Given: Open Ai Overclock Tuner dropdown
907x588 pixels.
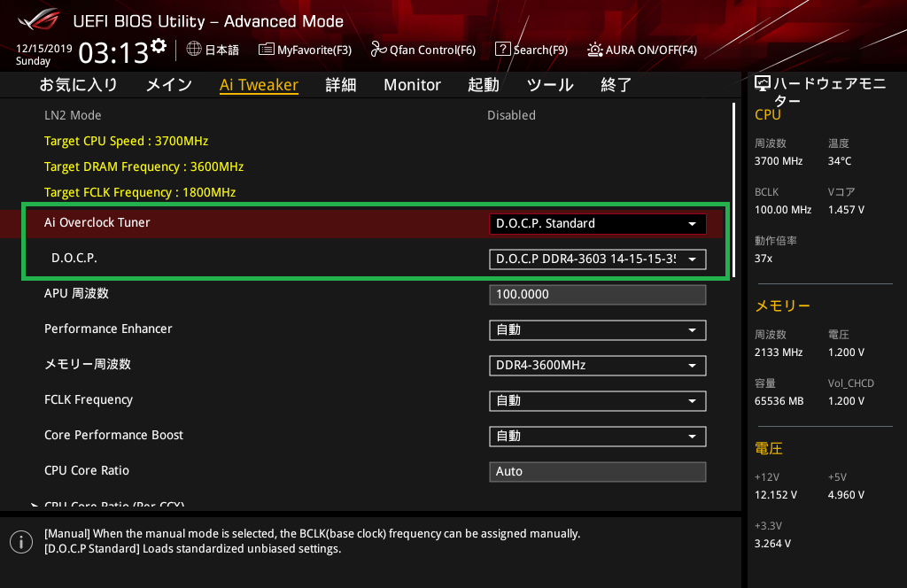Looking at the screenshot, I should (x=598, y=224).
